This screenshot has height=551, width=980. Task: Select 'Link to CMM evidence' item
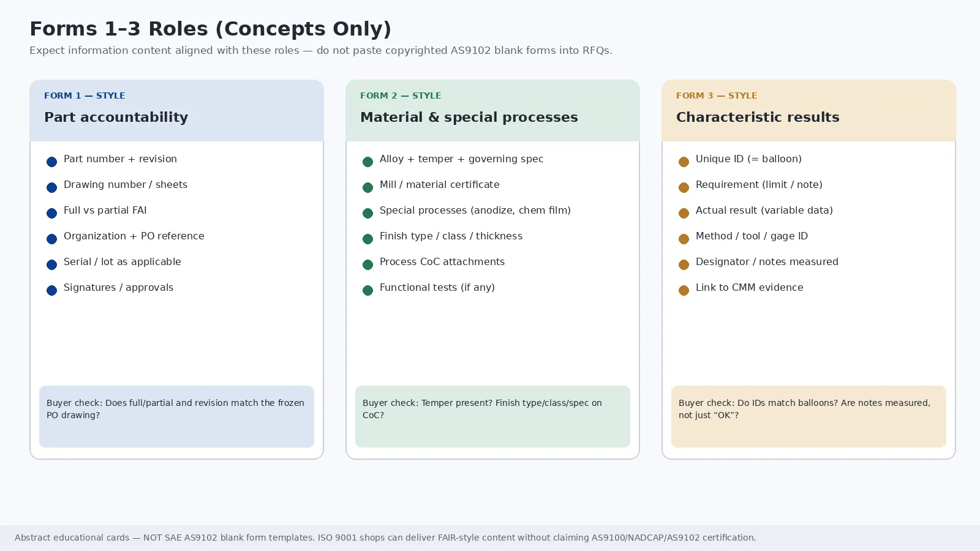749,287
